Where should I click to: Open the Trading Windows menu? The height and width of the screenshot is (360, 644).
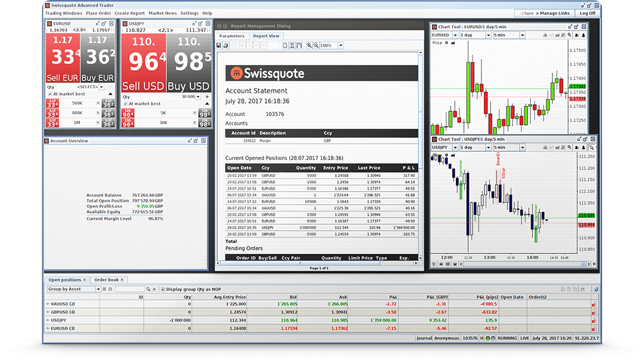(x=64, y=13)
